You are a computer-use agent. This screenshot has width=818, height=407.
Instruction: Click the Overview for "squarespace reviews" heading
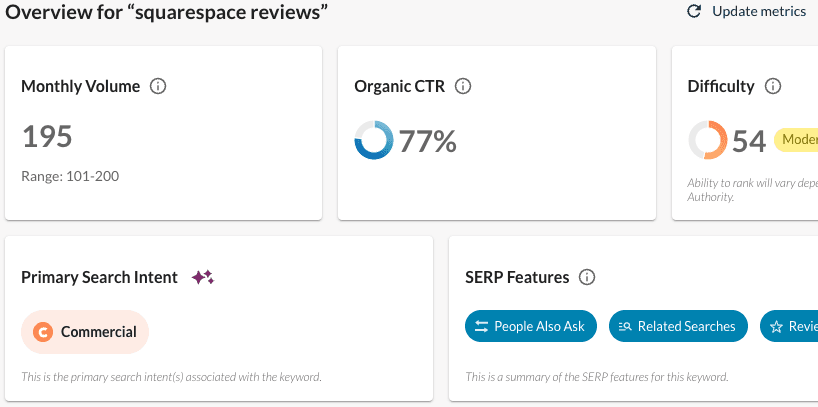(x=164, y=13)
